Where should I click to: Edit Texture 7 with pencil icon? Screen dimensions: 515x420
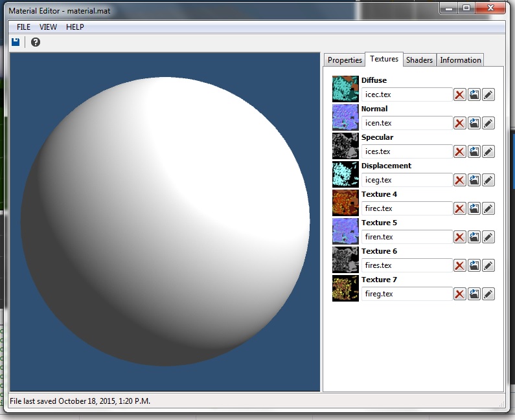(x=488, y=294)
